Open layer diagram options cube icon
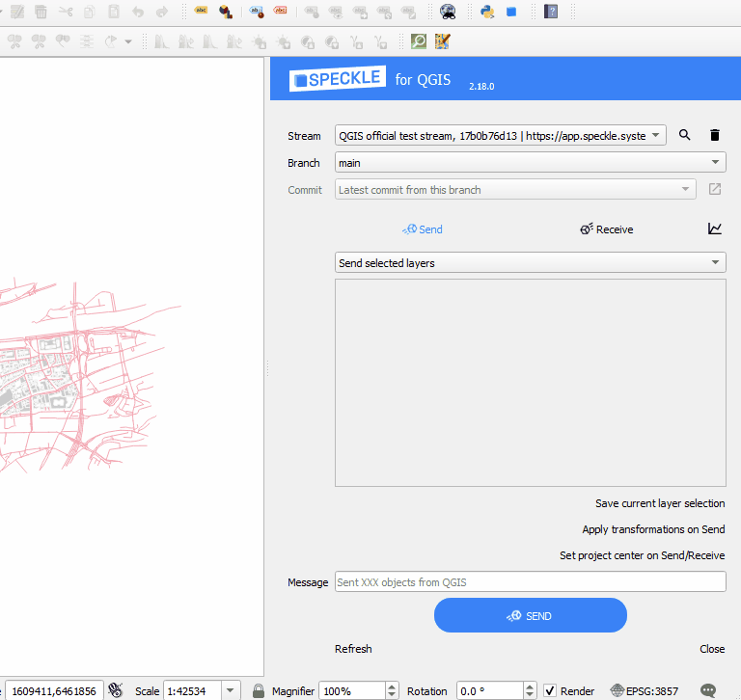 tap(226, 12)
